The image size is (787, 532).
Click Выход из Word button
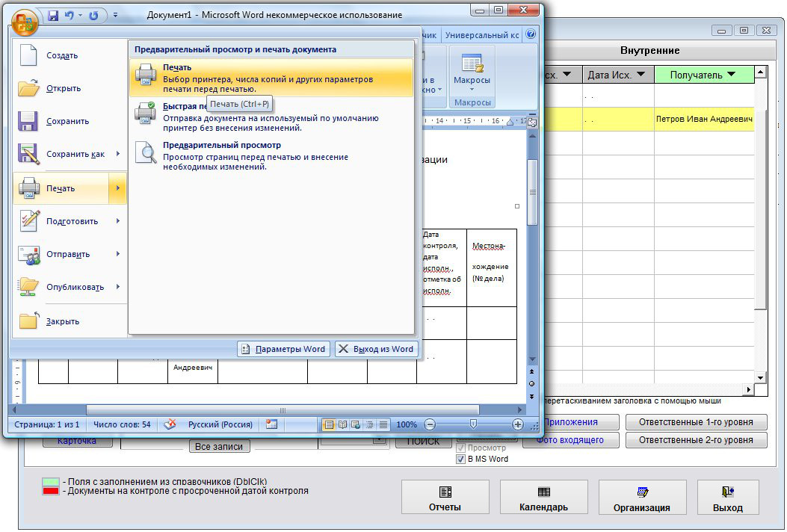(x=377, y=349)
